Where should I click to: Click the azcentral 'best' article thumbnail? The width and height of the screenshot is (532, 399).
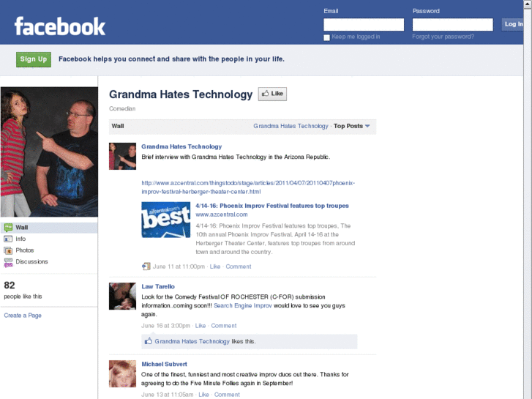(x=166, y=220)
